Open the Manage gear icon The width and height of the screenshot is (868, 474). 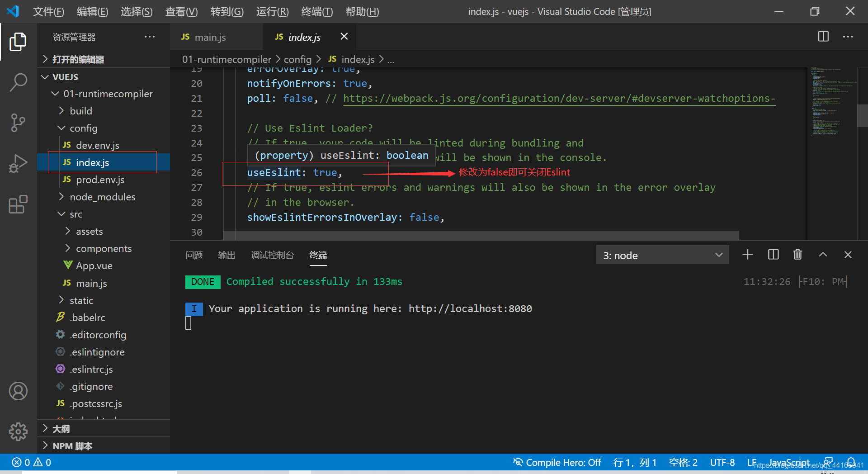(x=18, y=431)
